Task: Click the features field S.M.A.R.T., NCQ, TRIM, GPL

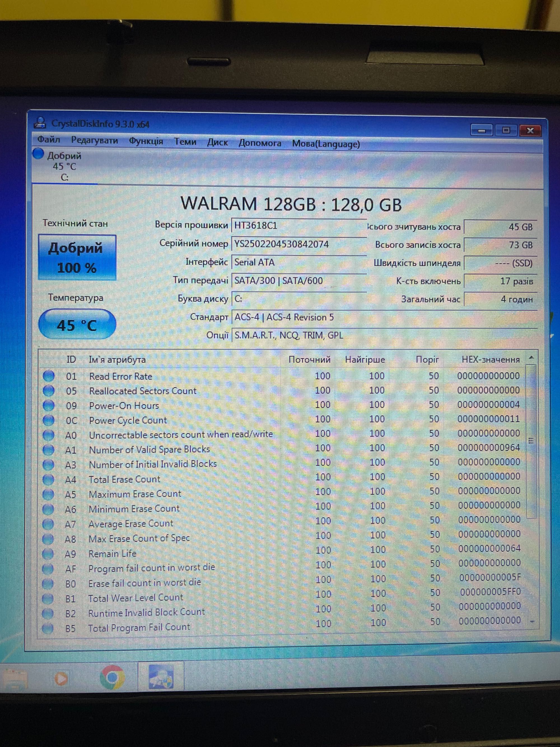Action: [384, 335]
